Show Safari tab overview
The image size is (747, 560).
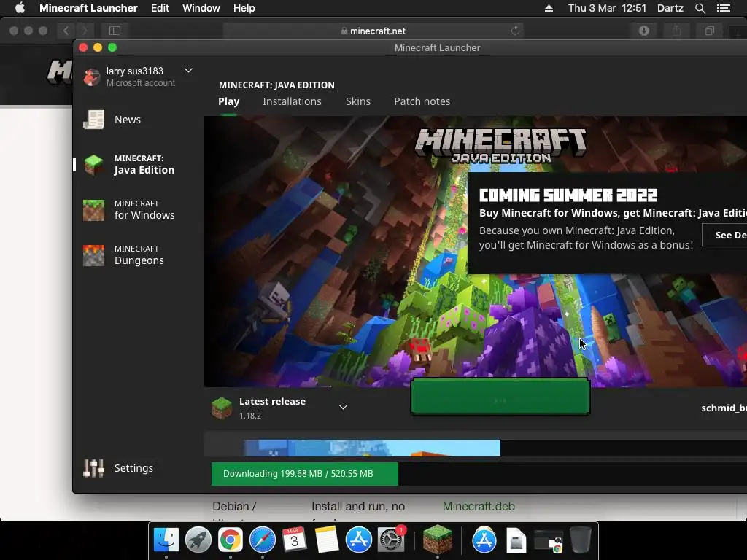pos(709,31)
